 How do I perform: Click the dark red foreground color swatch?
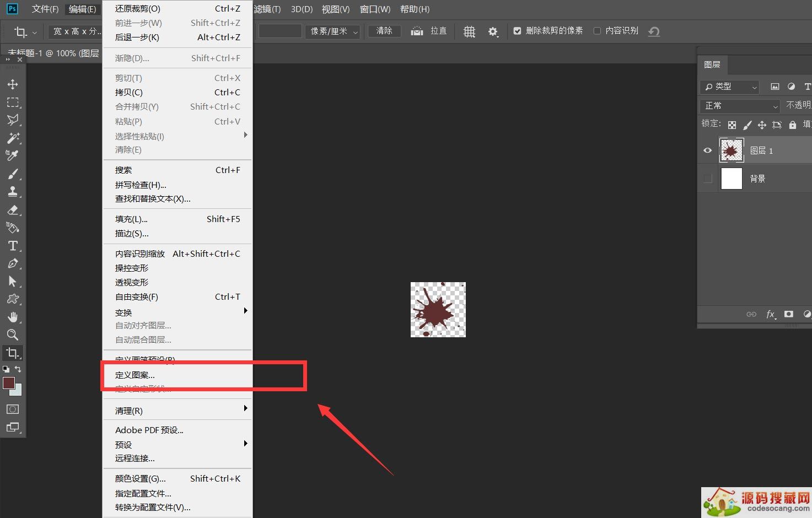(x=8, y=383)
